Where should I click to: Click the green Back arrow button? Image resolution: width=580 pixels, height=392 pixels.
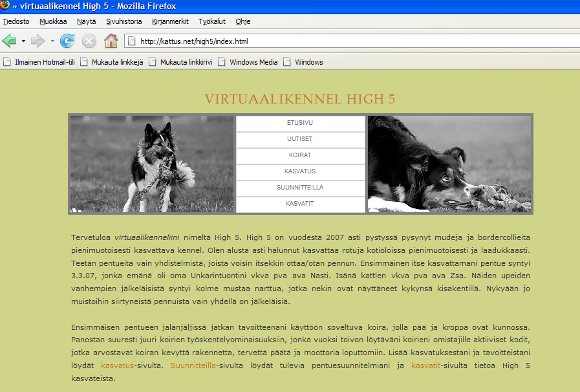9,41
